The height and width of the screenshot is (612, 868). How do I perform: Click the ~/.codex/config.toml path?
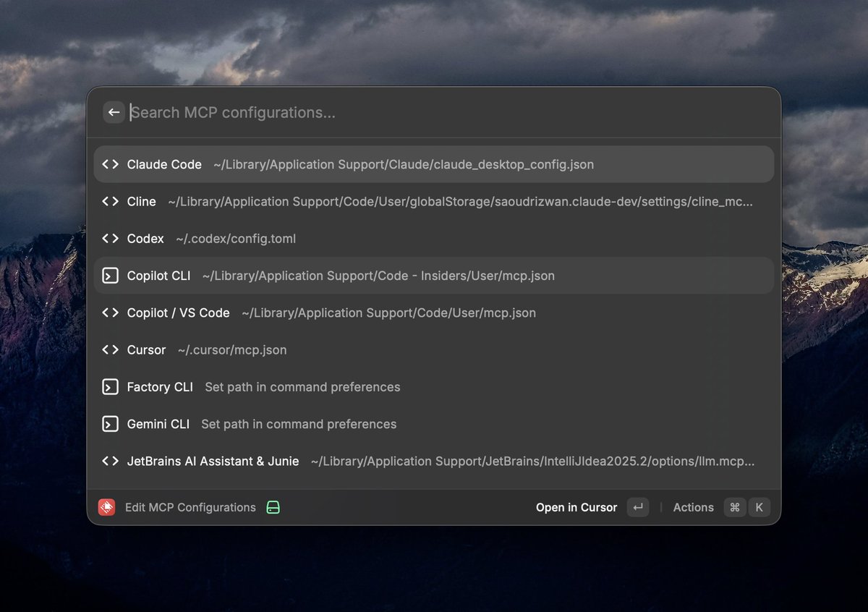[x=236, y=239]
